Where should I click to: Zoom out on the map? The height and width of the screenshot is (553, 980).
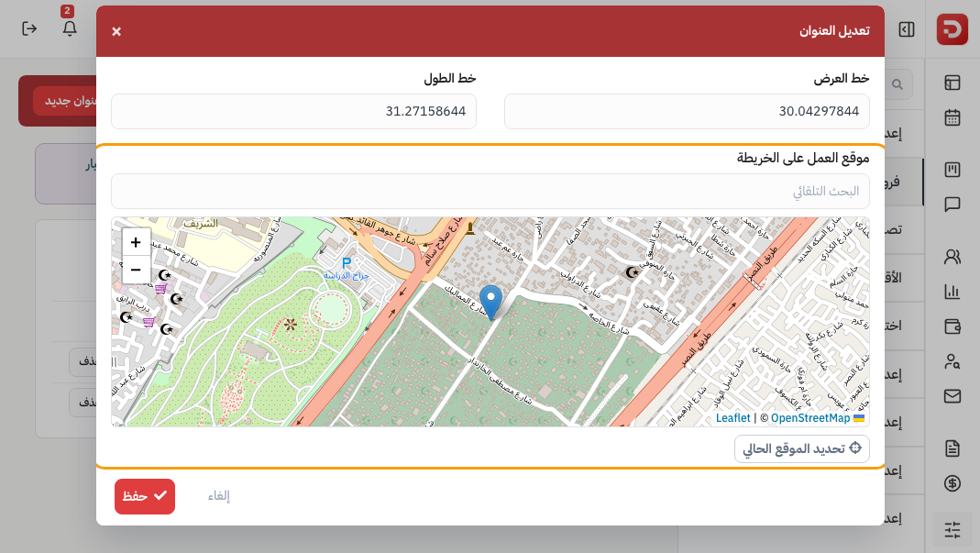pyautogui.click(x=136, y=270)
